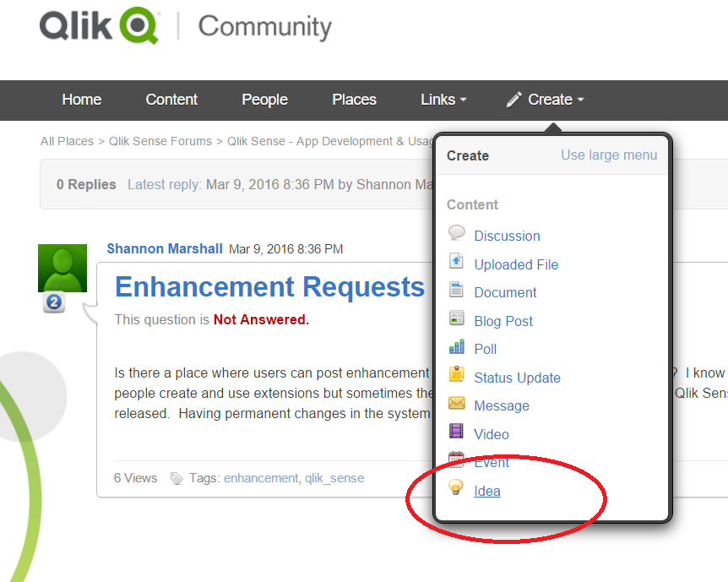Screen dimensions: 728x582
Task: Click the Discussion speech bubble icon
Action: tap(456, 232)
